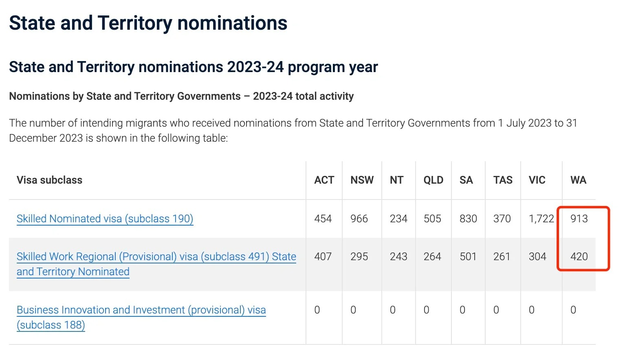The image size is (625, 364).
Task: Select the QLD column header
Action: [x=433, y=180]
